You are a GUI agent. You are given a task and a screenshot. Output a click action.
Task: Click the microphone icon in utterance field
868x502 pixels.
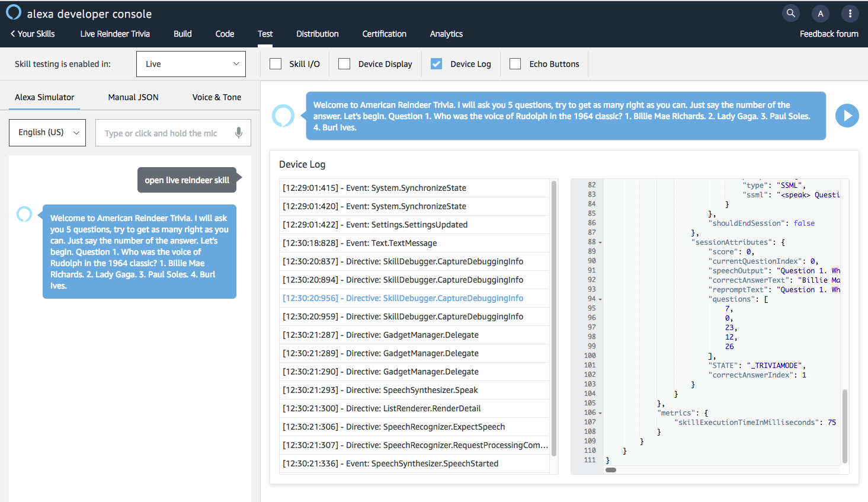click(239, 133)
